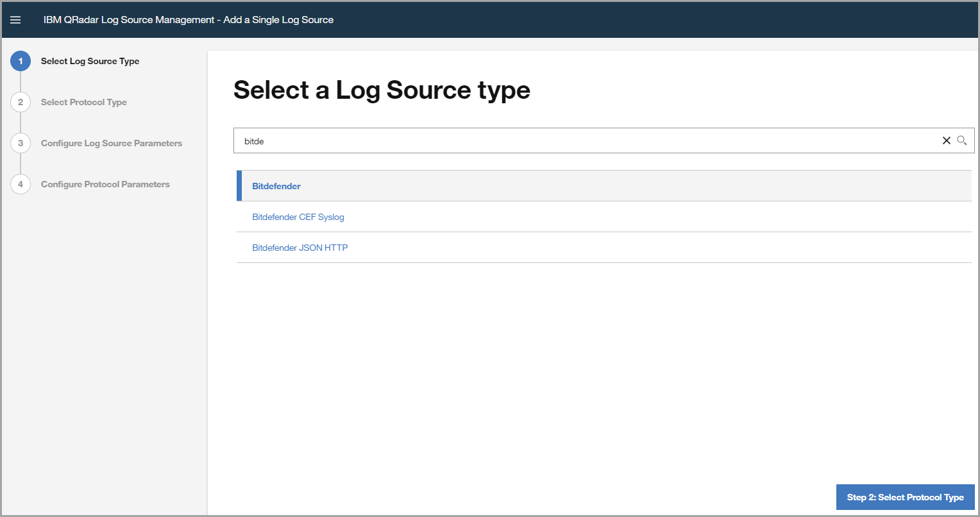
Task: Click the step 2 circle indicator
Action: [x=20, y=102]
